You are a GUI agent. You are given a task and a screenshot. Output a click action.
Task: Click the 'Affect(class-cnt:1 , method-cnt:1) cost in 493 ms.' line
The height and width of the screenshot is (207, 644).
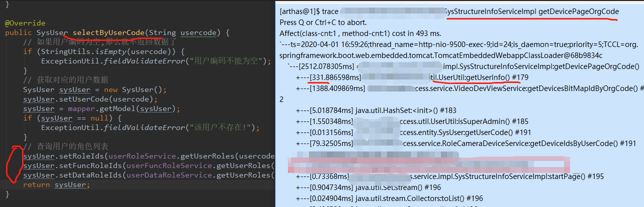[x=360, y=33]
